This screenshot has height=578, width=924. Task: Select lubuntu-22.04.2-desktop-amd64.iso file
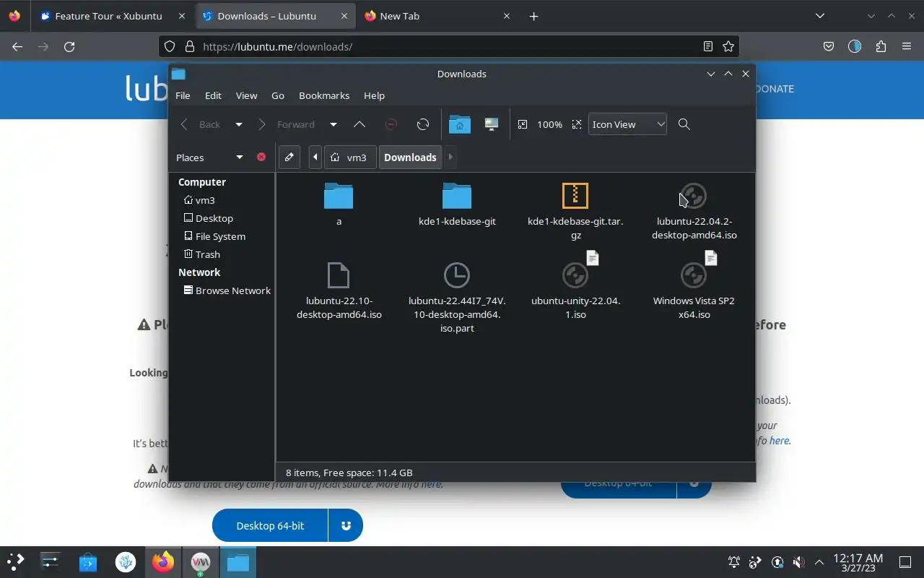click(694, 211)
